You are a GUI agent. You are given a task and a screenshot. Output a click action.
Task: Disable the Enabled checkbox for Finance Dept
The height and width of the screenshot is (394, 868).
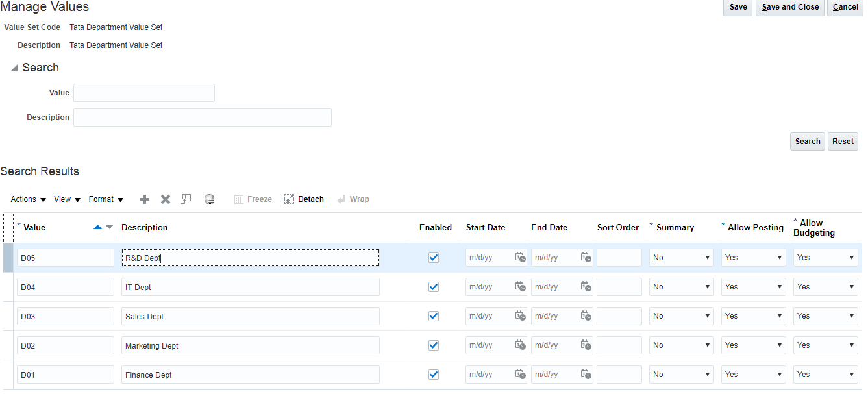pos(434,375)
